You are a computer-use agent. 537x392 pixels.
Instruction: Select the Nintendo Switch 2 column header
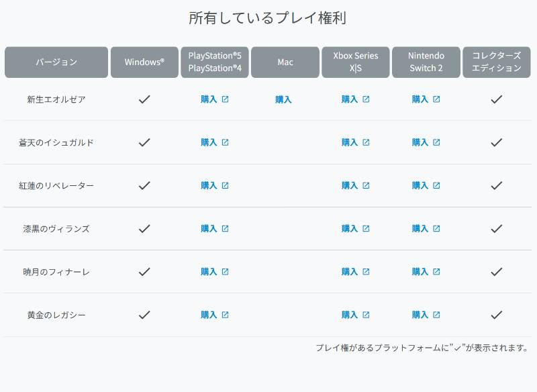[x=426, y=62]
